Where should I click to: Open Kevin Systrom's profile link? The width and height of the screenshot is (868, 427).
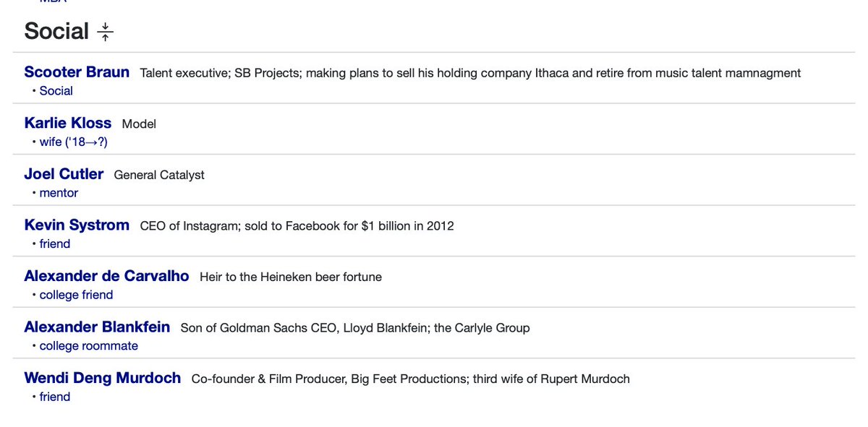(77, 225)
